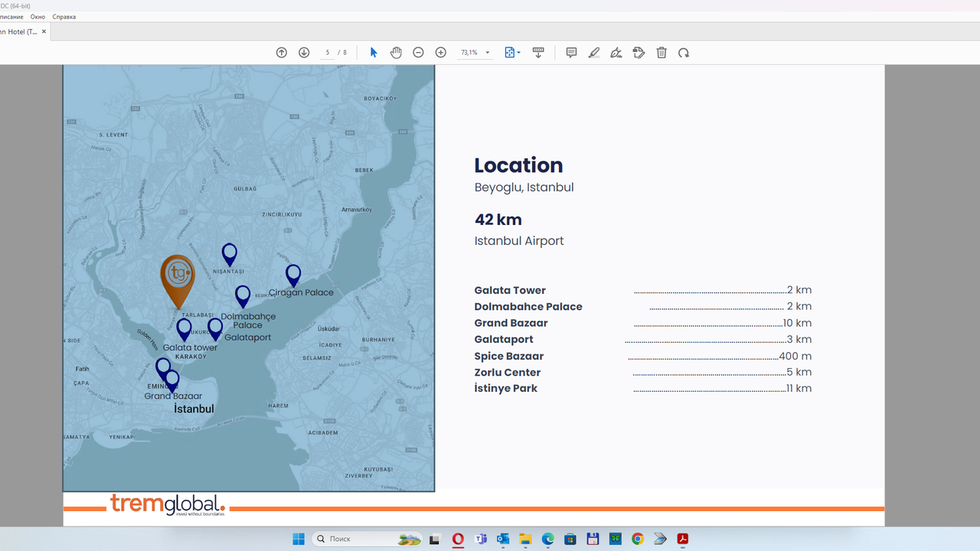The image size is (980, 551).
Task: Open the Окно menu
Action: [x=38, y=17]
